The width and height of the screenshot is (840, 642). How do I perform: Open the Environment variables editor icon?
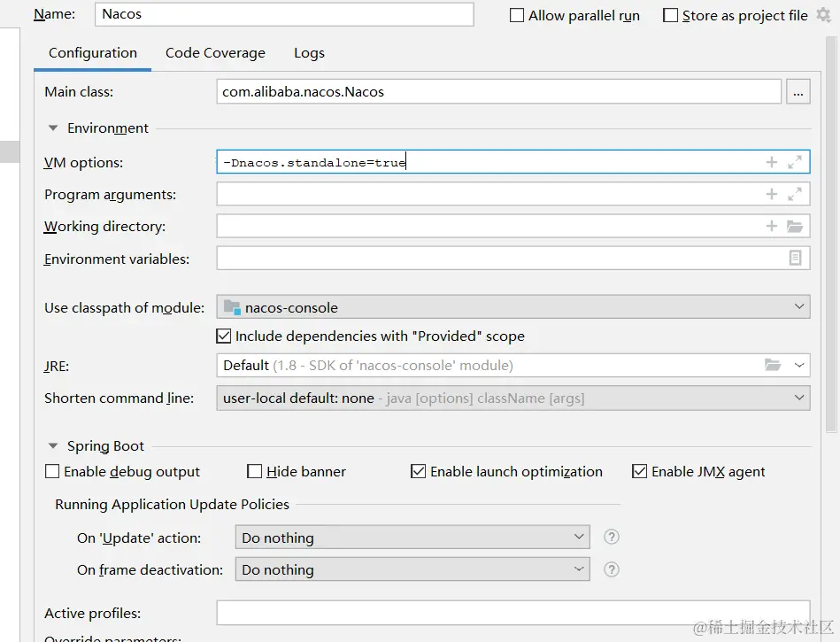pos(795,258)
